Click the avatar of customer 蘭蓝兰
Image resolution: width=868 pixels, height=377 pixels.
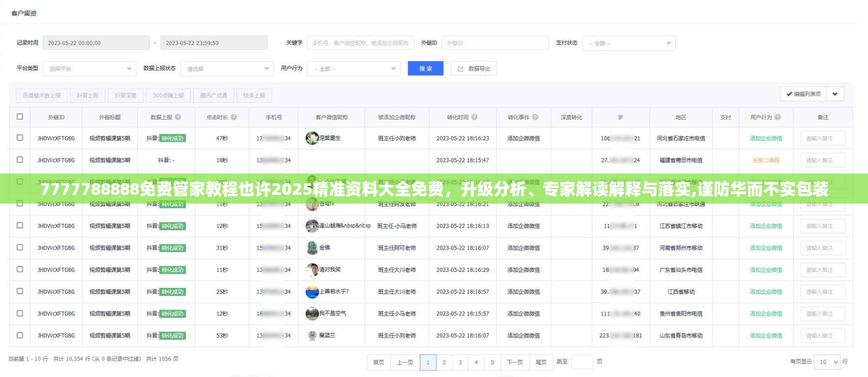coord(312,335)
